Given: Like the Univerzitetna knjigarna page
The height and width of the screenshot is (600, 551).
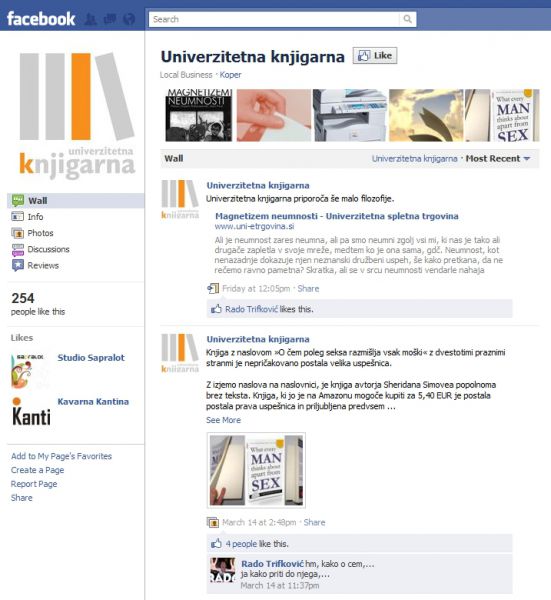Looking at the screenshot, I should point(375,56).
